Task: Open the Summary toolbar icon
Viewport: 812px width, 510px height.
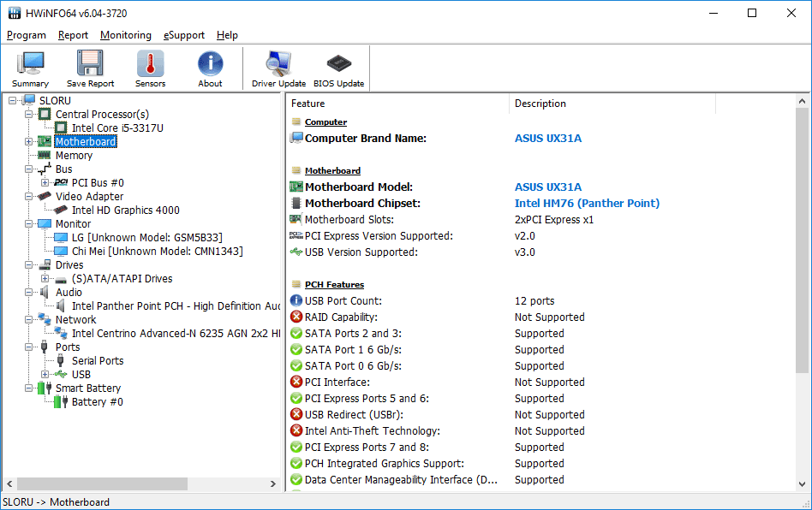Action: pyautogui.click(x=31, y=68)
